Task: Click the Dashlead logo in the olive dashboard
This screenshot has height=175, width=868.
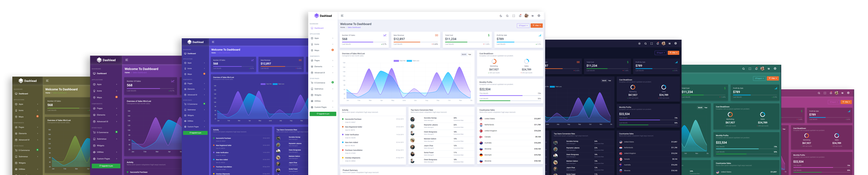Action: 28,81
